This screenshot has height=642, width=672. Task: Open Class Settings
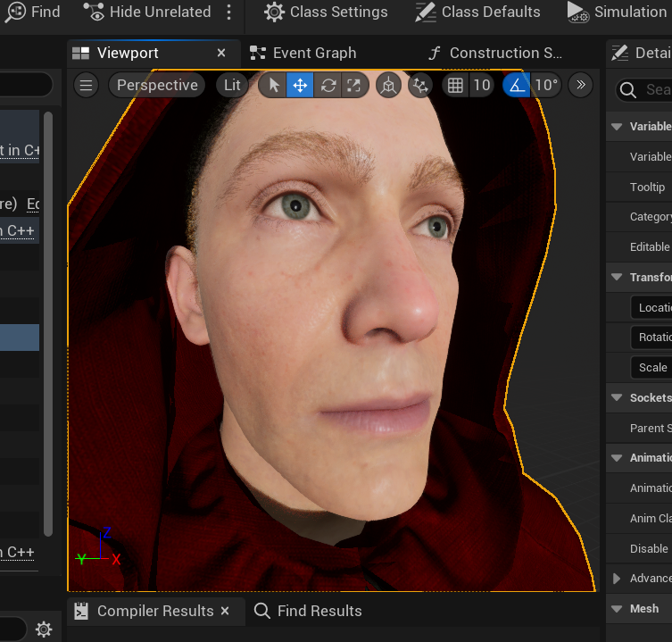[x=327, y=13]
